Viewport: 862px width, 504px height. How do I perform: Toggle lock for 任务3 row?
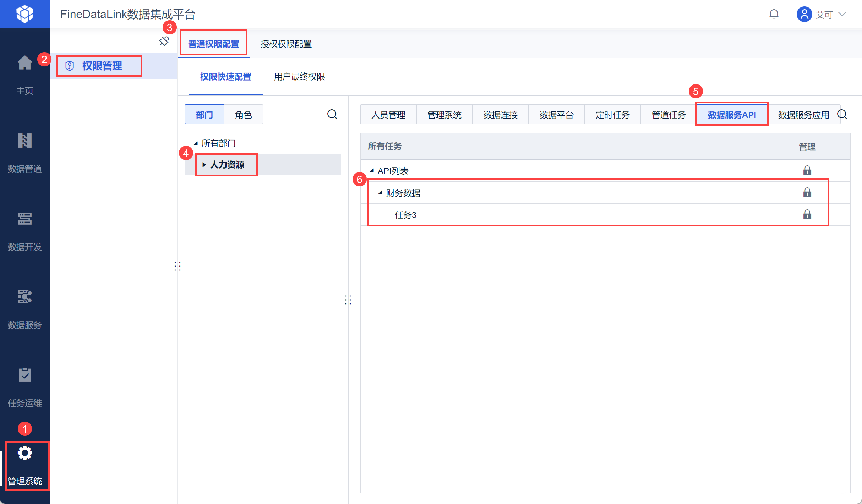click(807, 214)
